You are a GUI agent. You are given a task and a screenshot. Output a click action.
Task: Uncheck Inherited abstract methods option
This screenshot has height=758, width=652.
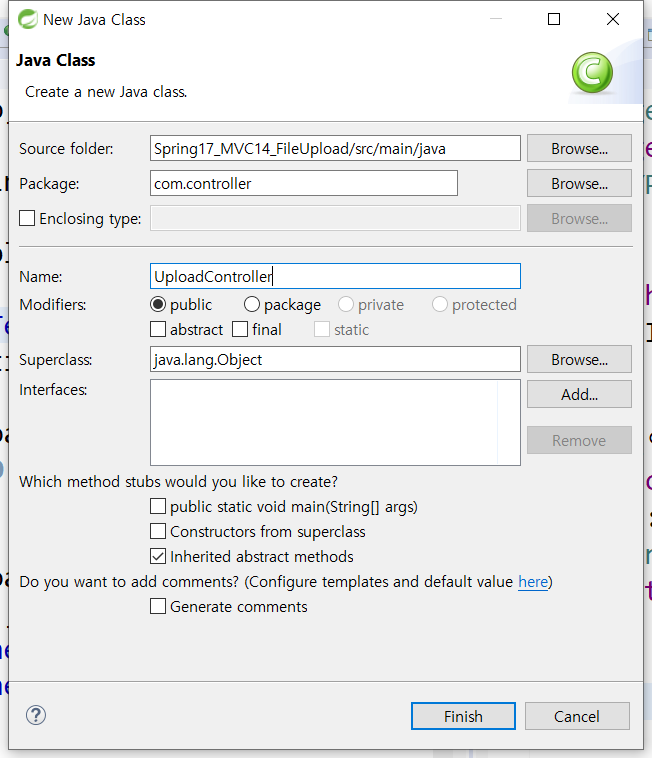(158, 556)
